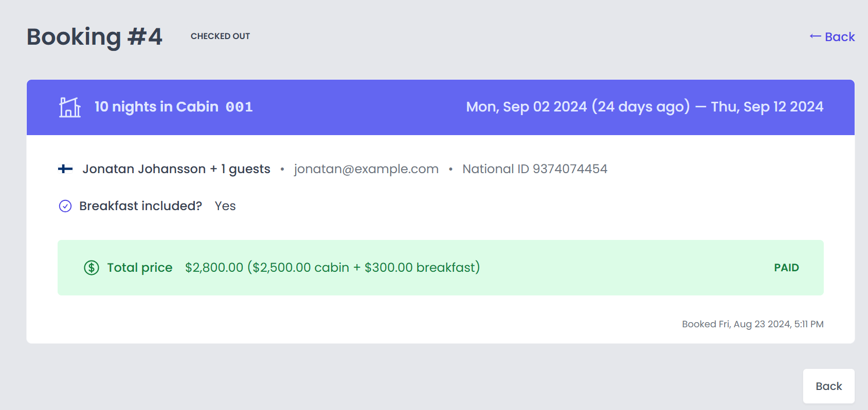Image resolution: width=868 pixels, height=410 pixels.
Task: Click the Booking #4 heading
Action: (x=95, y=37)
